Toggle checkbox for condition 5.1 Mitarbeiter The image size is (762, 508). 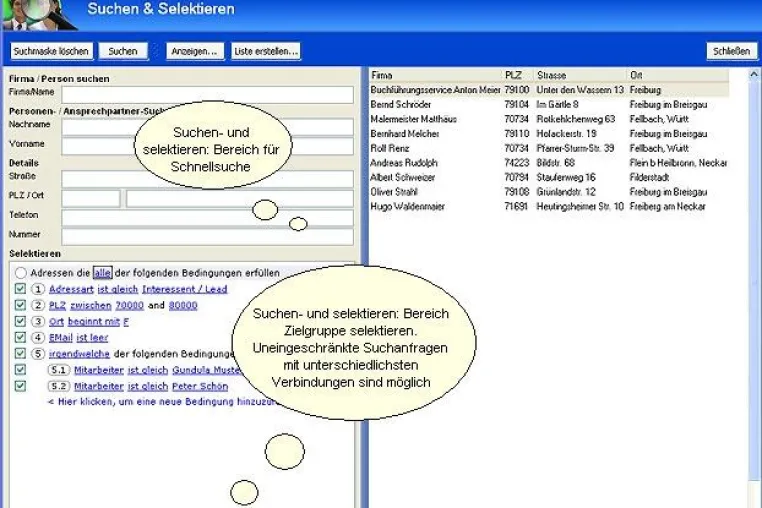(20, 369)
